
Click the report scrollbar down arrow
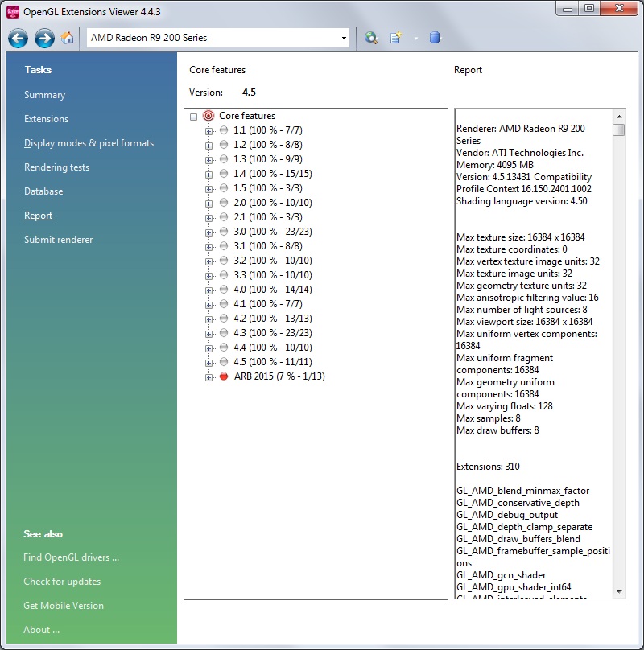click(619, 591)
